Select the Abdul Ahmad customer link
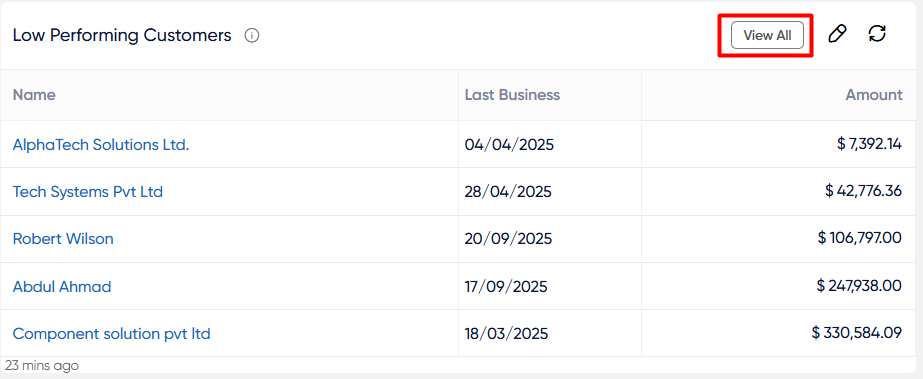 [62, 287]
